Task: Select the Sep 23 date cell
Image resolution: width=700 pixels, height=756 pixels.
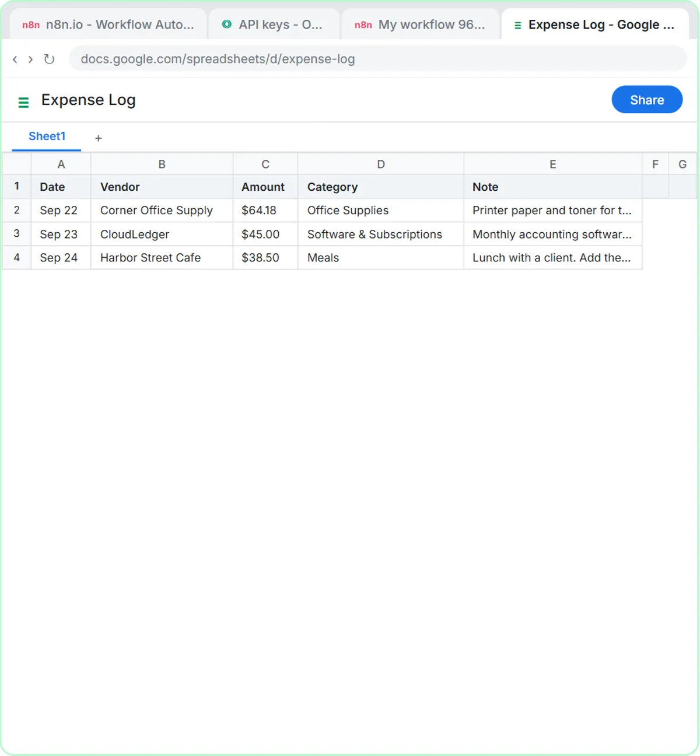Action: point(61,234)
